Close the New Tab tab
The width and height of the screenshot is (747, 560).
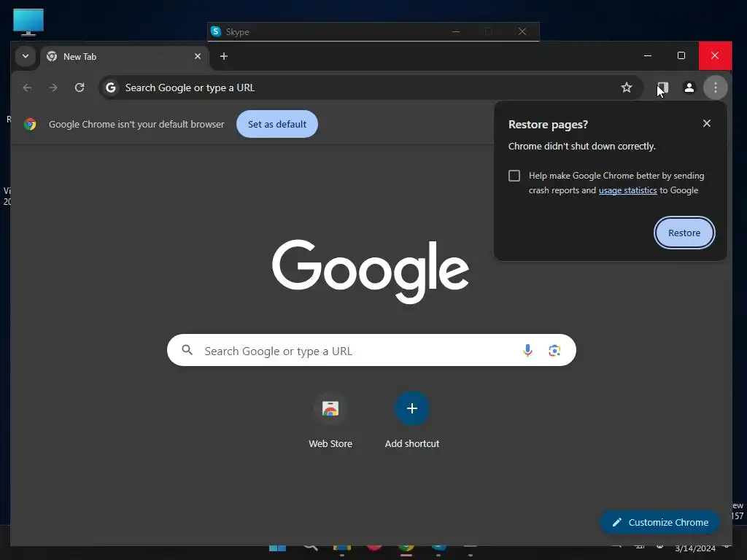coord(198,56)
